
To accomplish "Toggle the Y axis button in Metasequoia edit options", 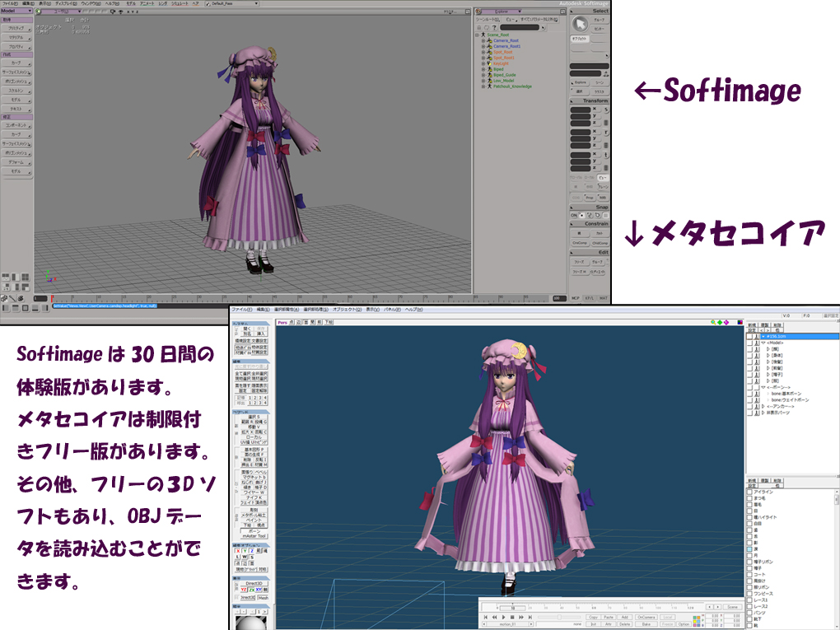I will [245, 551].
